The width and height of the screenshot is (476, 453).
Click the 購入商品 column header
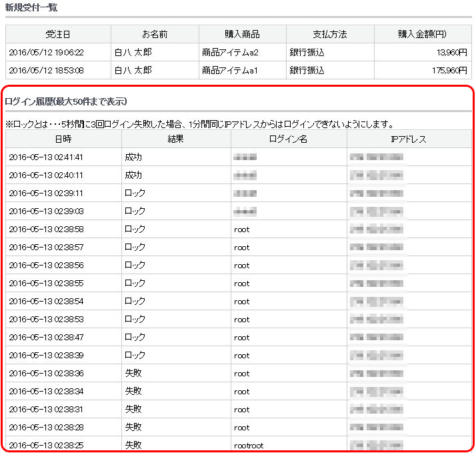[x=242, y=34]
